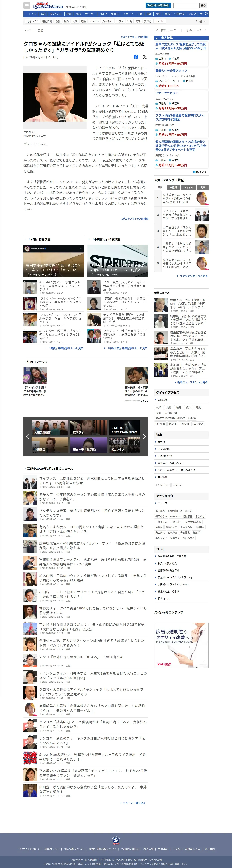232x868 pixels.
Task: Open carousel tile 広末涼子
Action: [89, 428]
